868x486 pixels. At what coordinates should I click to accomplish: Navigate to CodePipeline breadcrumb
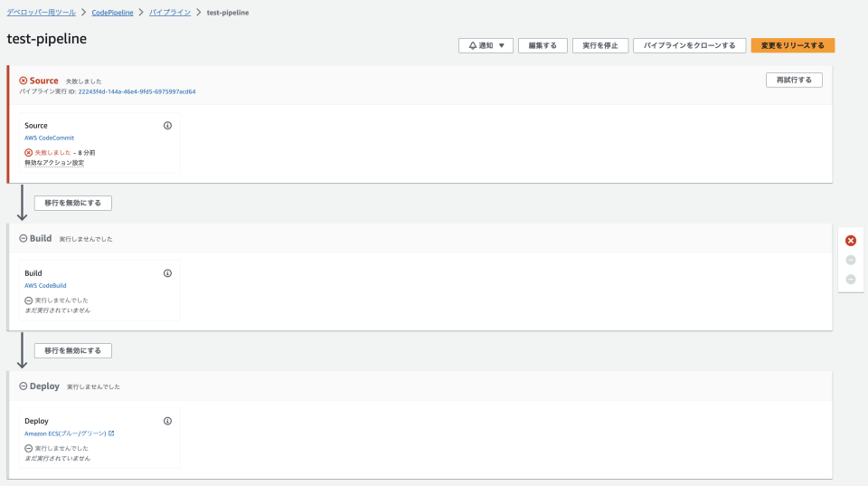(x=112, y=13)
